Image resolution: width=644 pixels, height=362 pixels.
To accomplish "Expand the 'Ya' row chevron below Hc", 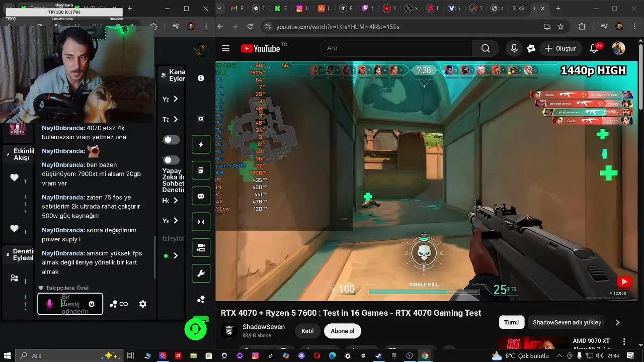I will click(176, 221).
